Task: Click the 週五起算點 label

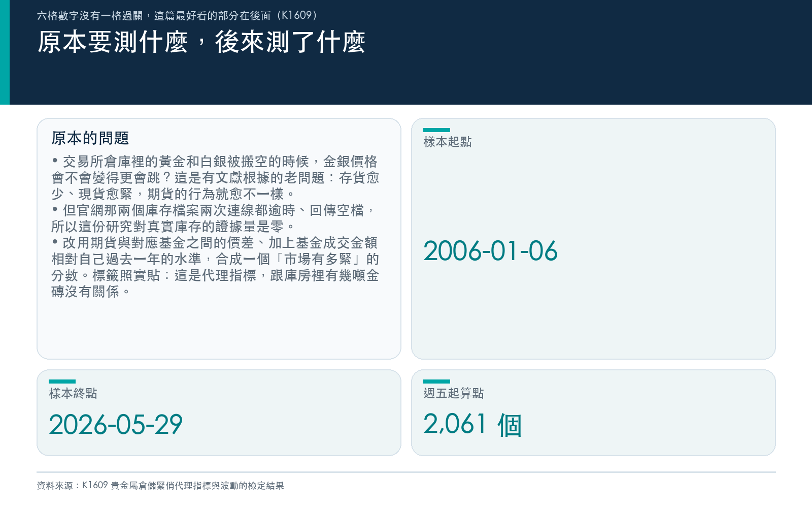Action: point(454,393)
